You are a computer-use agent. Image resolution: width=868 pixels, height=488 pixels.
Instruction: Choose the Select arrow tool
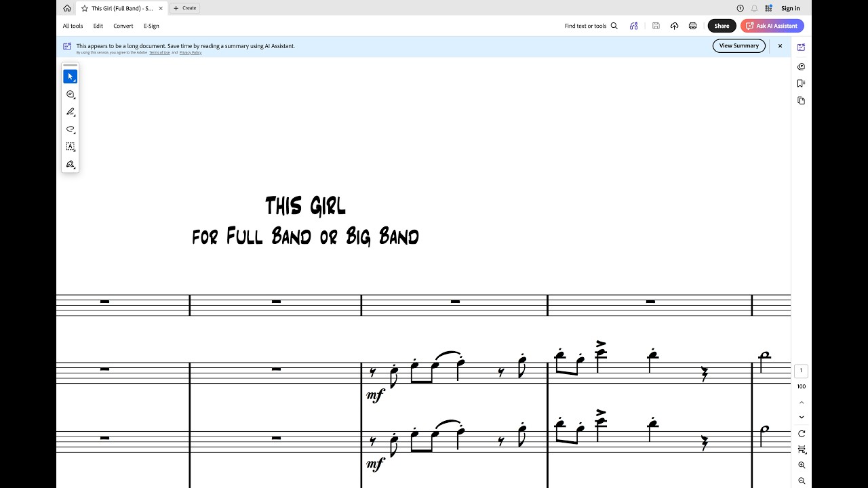pos(71,77)
